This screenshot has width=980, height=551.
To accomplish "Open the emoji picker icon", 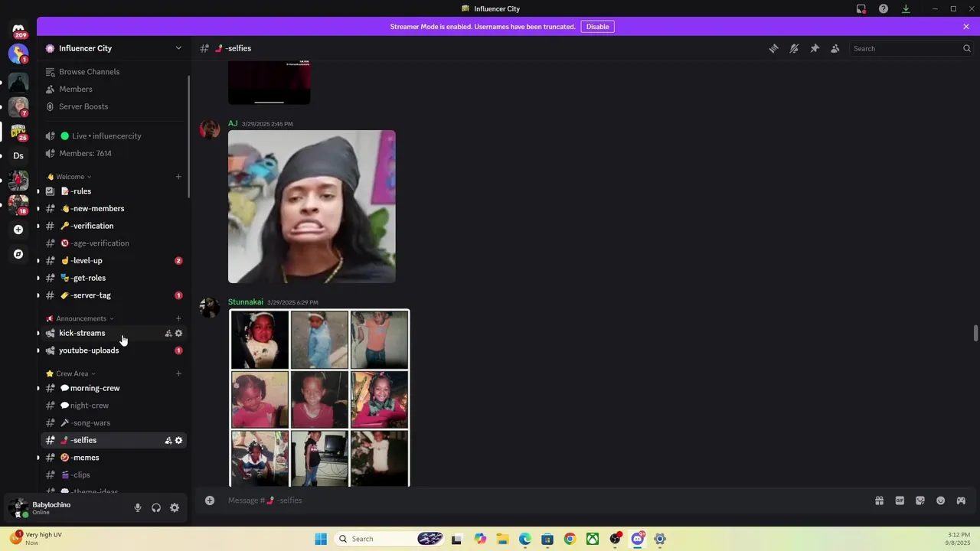I will click(x=941, y=500).
